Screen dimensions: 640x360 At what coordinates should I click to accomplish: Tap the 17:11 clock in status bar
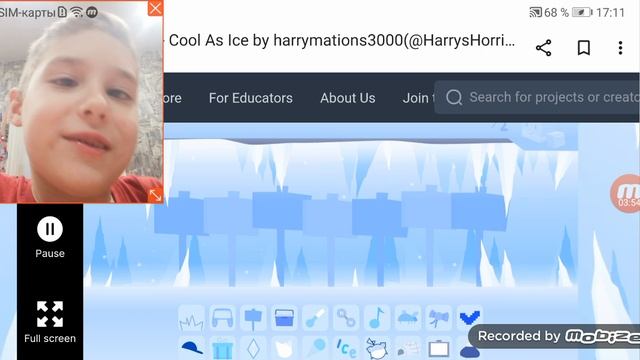(610, 13)
